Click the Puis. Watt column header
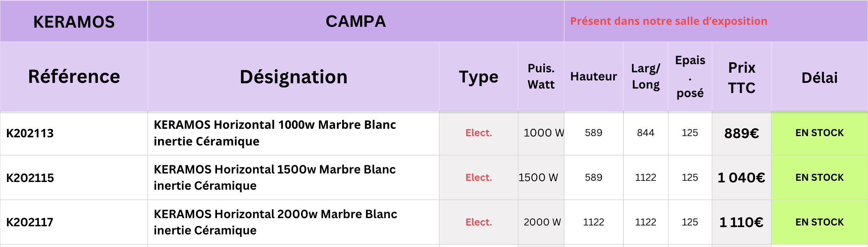The image size is (868, 247). pyautogui.click(x=541, y=76)
